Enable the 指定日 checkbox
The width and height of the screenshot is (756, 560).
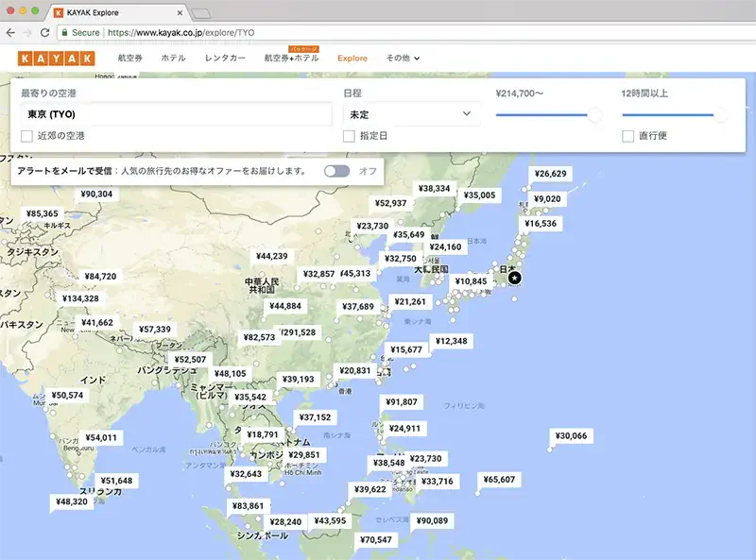tap(349, 138)
